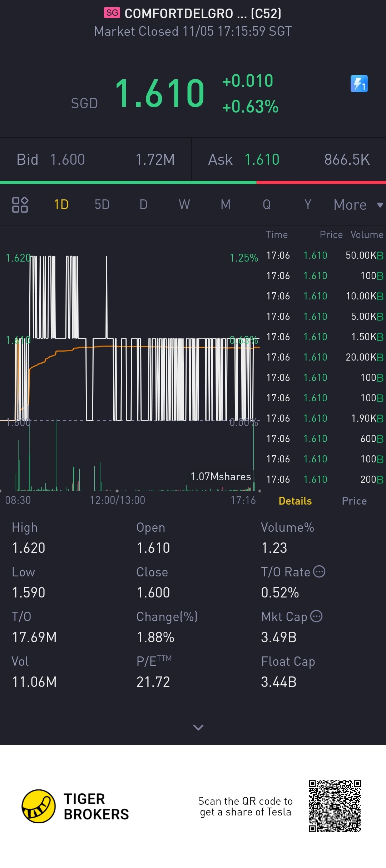The width and height of the screenshot is (386, 868).
Task: Tap the SG market badge
Action: 112,13
